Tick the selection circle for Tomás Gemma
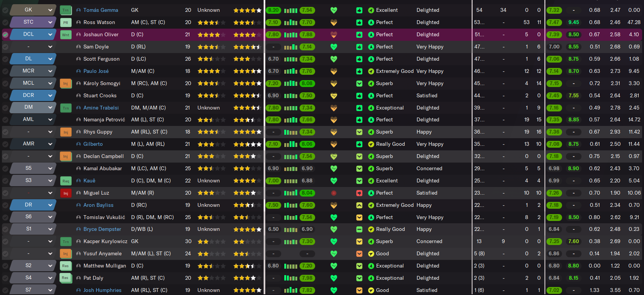 5,10
